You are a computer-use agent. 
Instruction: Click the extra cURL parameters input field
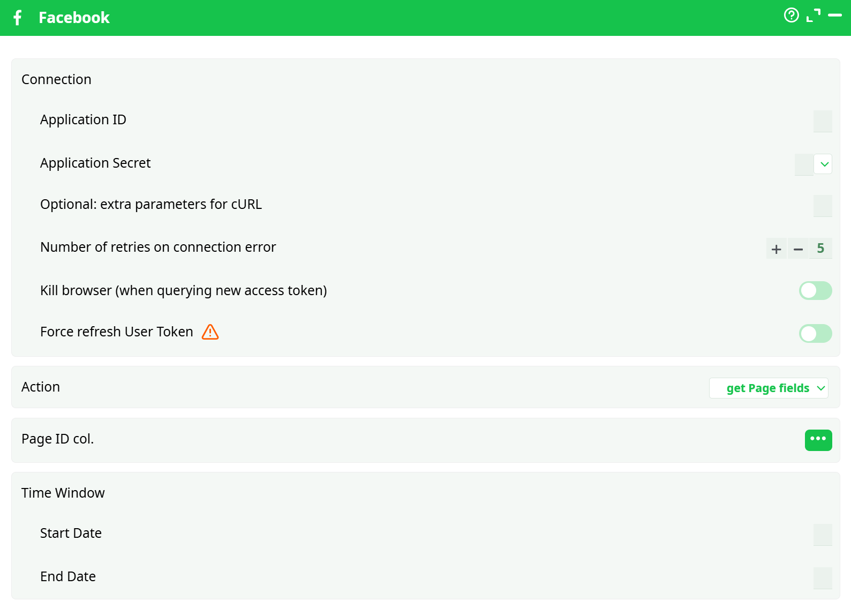pyautogui.click(x=822, y=206)
